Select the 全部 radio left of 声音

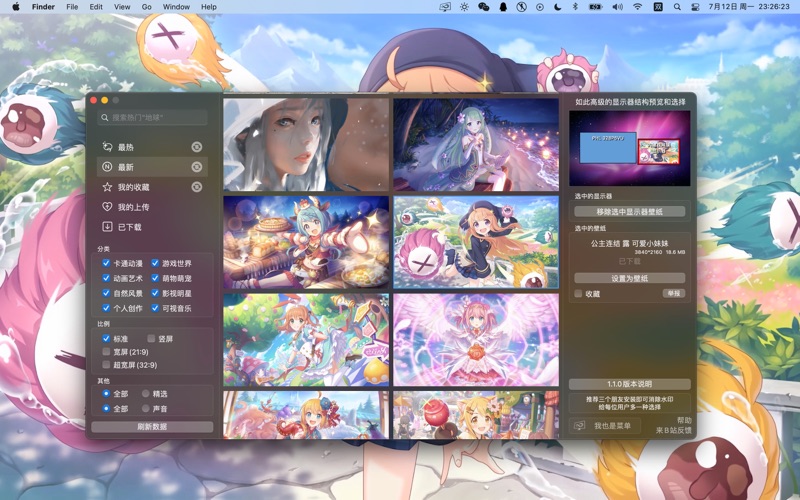tap(106, 409)
